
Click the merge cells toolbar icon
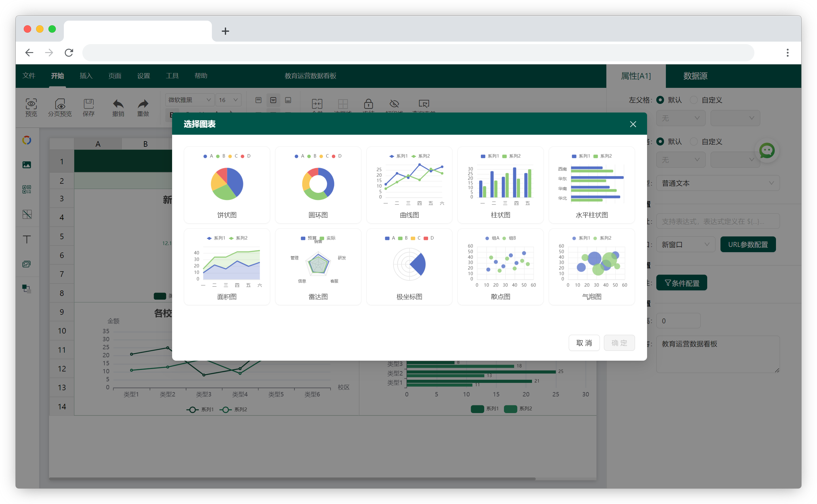[317, 104]
